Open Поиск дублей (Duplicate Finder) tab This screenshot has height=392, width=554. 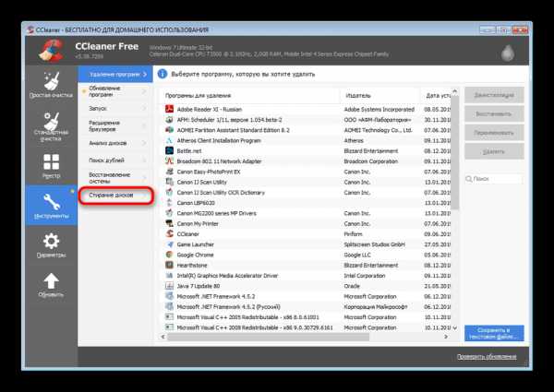(115, 160)
